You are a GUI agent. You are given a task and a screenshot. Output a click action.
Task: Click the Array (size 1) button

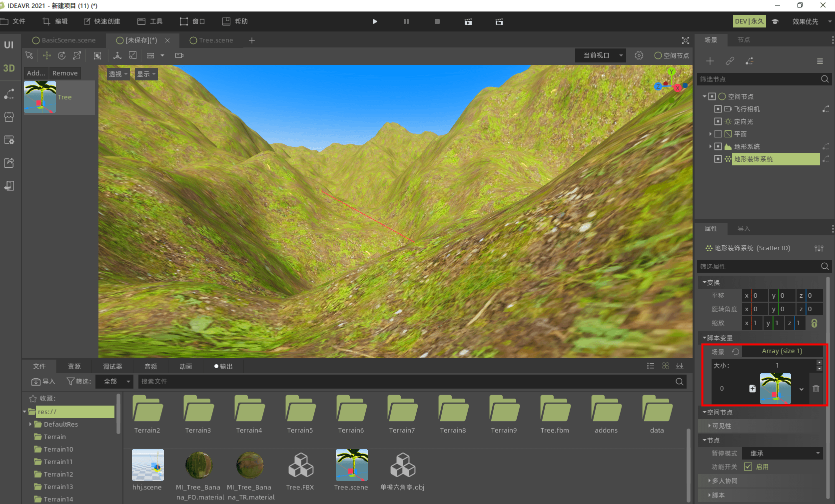[x=782, y=351]
